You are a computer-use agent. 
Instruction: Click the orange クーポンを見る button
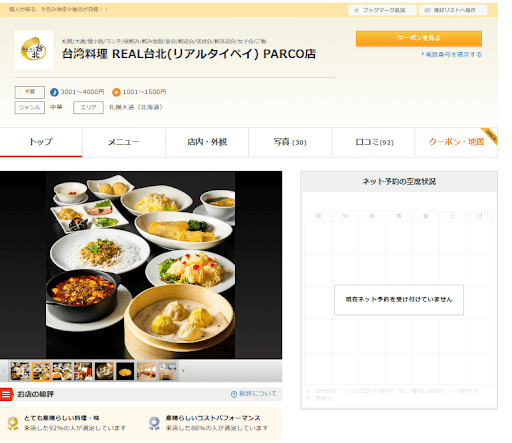[419, 39]
